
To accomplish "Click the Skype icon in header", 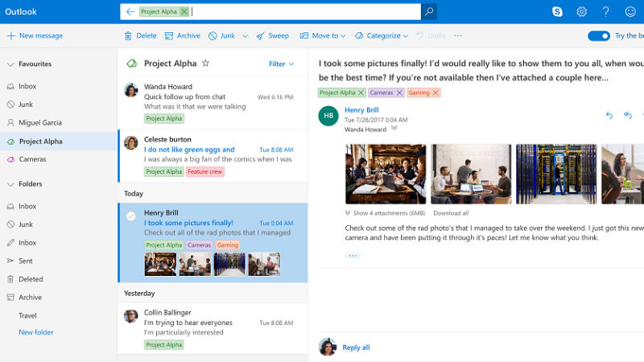I will click(x=558, y=11).
